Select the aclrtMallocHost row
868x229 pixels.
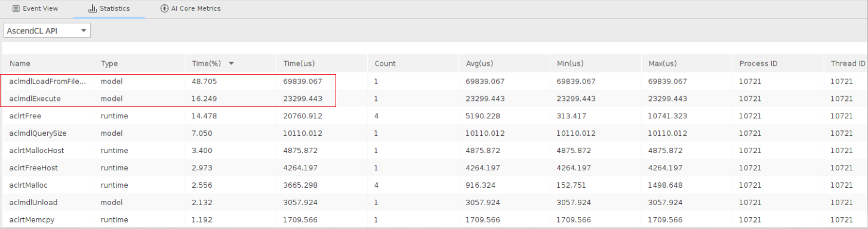click(x=434, y=151)
